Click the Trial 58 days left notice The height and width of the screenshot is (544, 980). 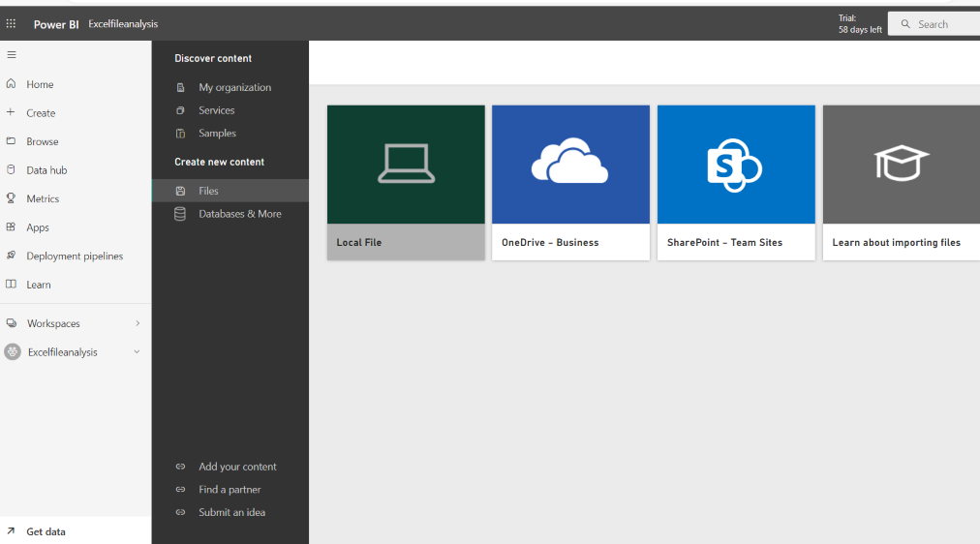click(860, 24)
